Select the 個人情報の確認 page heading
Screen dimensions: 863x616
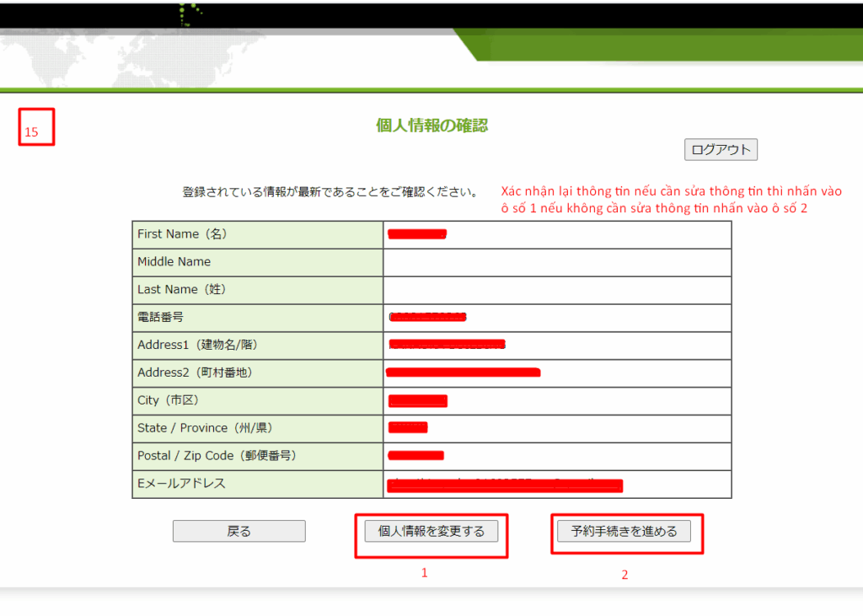point(431,126)
